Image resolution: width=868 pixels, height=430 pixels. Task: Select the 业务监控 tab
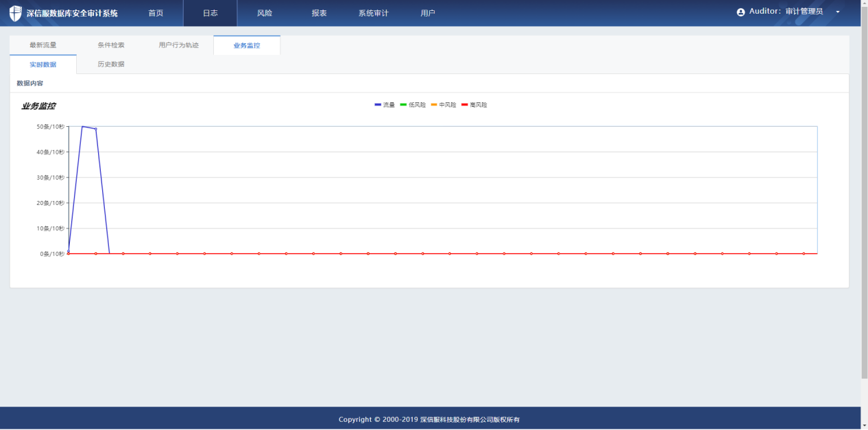click(x=247, y=45)
